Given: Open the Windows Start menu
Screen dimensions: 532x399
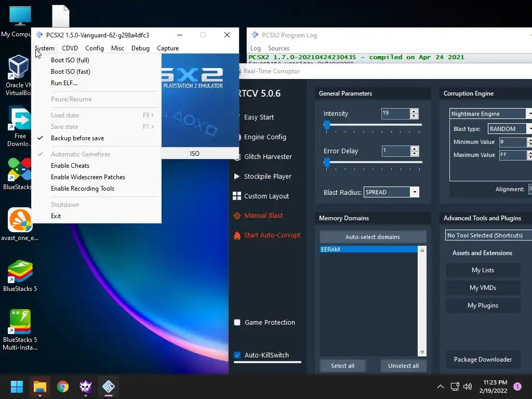Looking at the screenshot, I should point(17,387).
